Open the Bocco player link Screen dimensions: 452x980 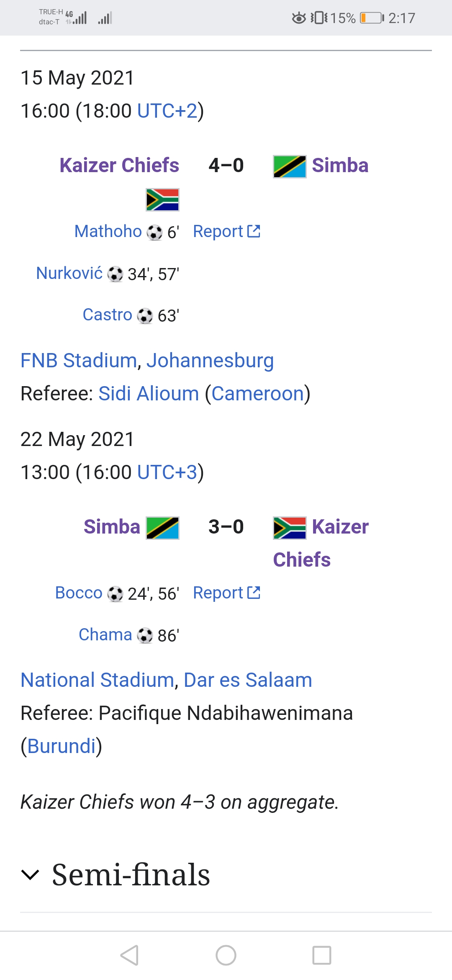pos(79,593)
